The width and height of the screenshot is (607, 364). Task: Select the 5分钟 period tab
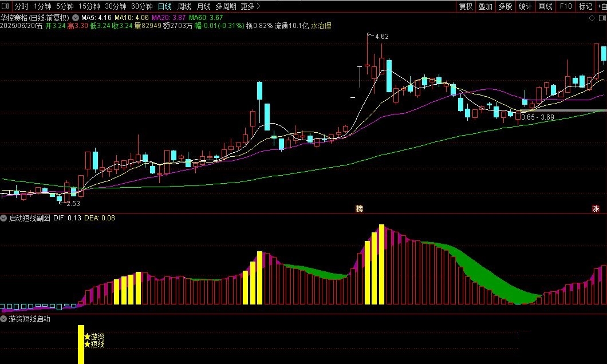(x=65, y=6)
